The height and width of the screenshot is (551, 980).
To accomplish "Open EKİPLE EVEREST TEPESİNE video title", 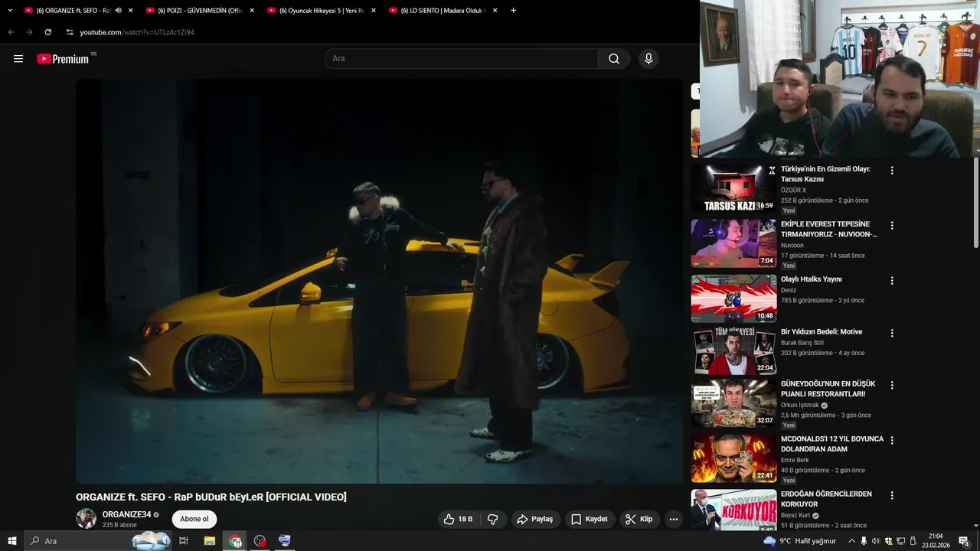I will [829, 229].
